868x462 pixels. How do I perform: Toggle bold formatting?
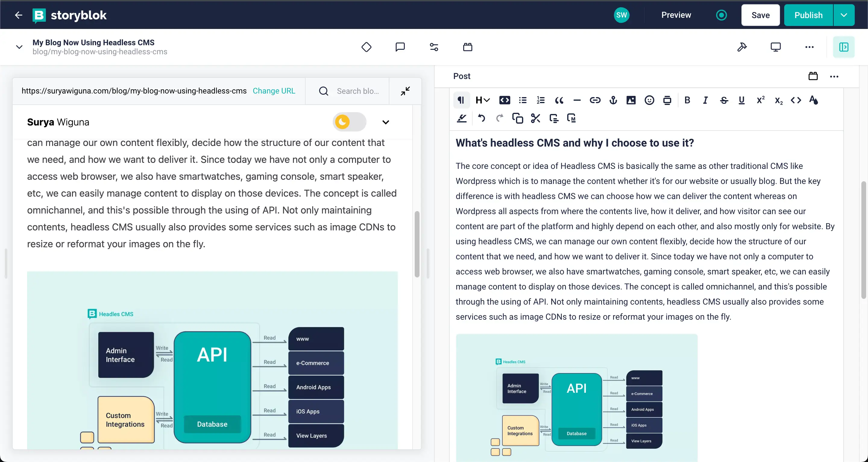pyautogui.click(x=687, y=100)
